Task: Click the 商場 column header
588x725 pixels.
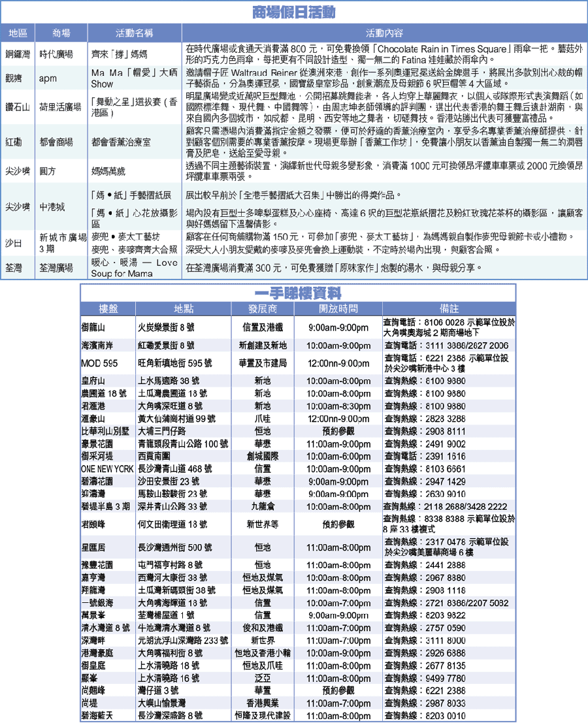Action: (x=61, y=33)
